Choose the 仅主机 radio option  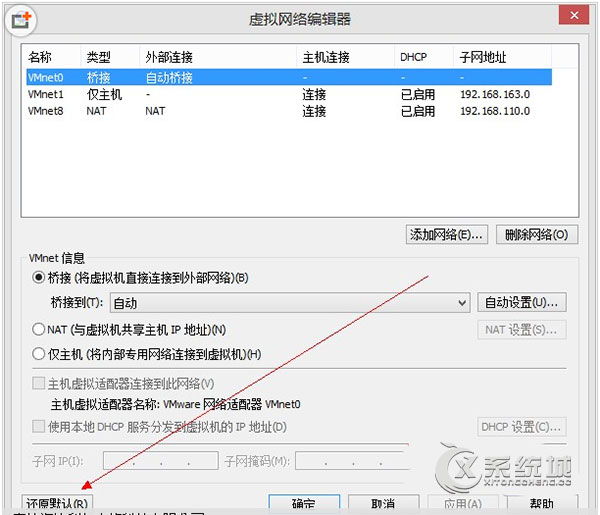(39, 354)
